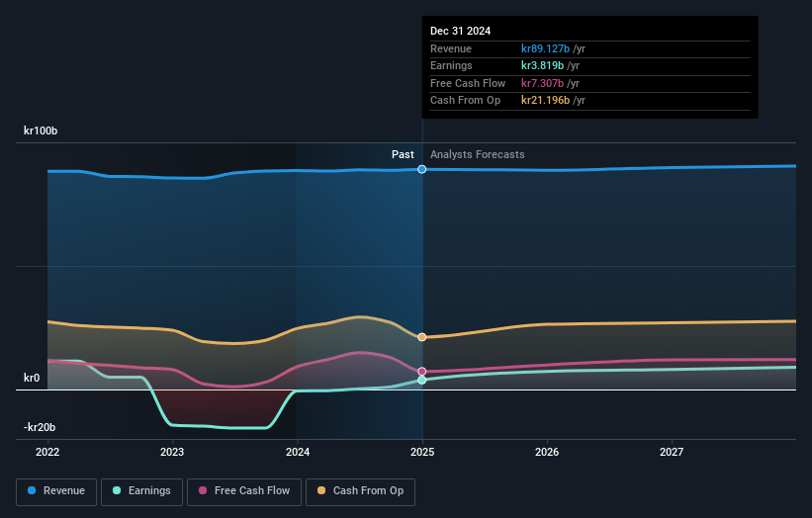This screenshot has width=812, height=518.
Task: Click the Cash From Op label in tooltip
Action: pyautogui.click(x=465, y=100)
